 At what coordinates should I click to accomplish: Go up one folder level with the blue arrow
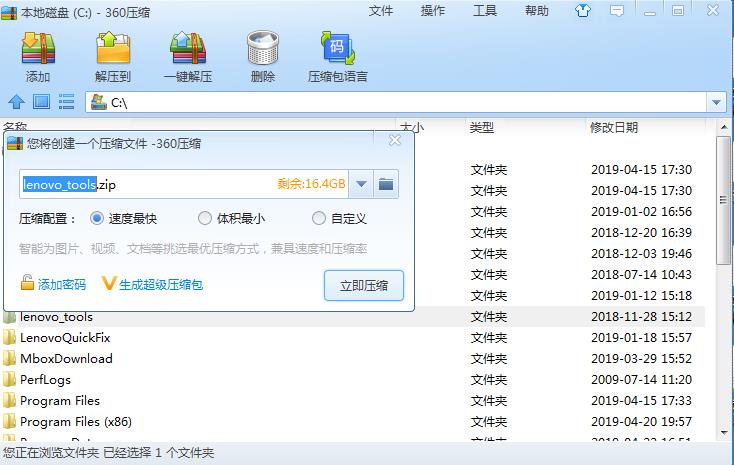tap(16, 102)
